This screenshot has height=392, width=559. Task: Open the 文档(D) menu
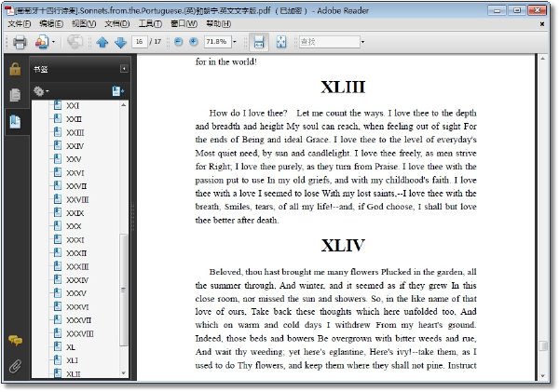pos(117,24)
